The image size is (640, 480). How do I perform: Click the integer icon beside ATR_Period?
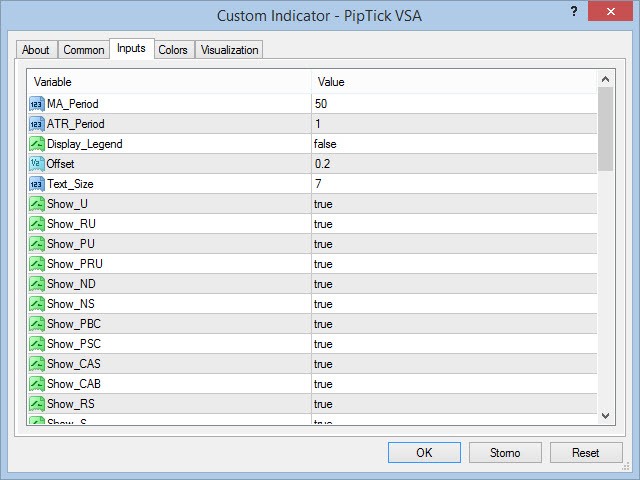[x=37, y=124]
